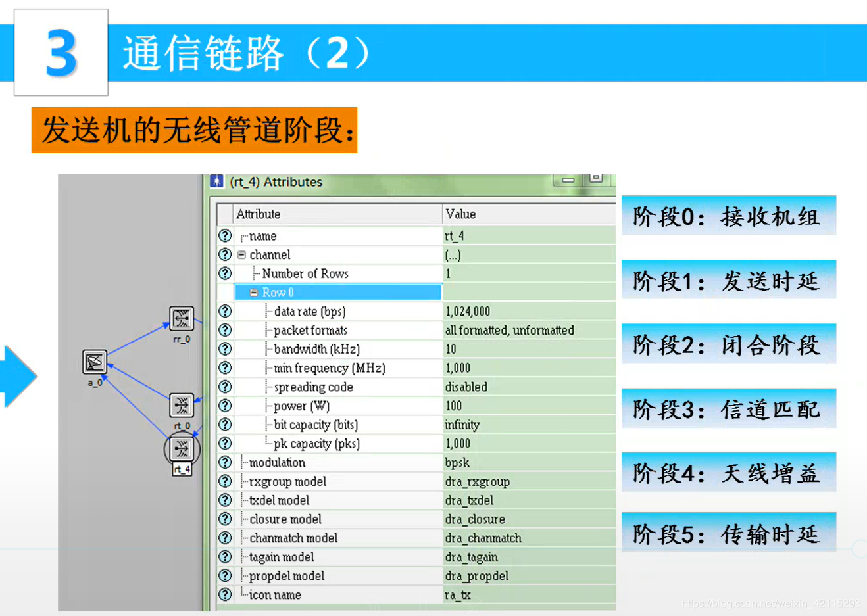Click the bandwidth value 10

451,349
